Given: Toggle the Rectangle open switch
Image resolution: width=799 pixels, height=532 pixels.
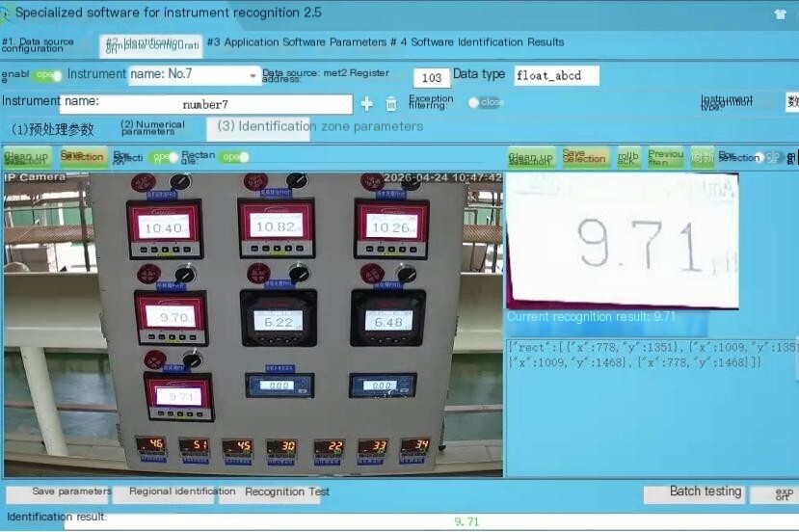Looking at the screenshot, I should coord(235,157).
